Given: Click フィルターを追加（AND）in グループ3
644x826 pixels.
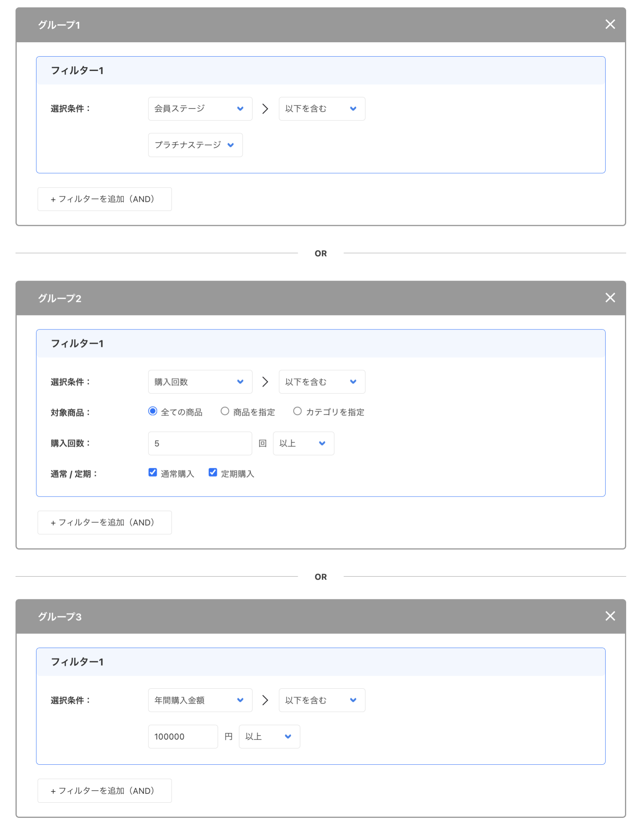Looking at the screenshot, I should 104,790.
